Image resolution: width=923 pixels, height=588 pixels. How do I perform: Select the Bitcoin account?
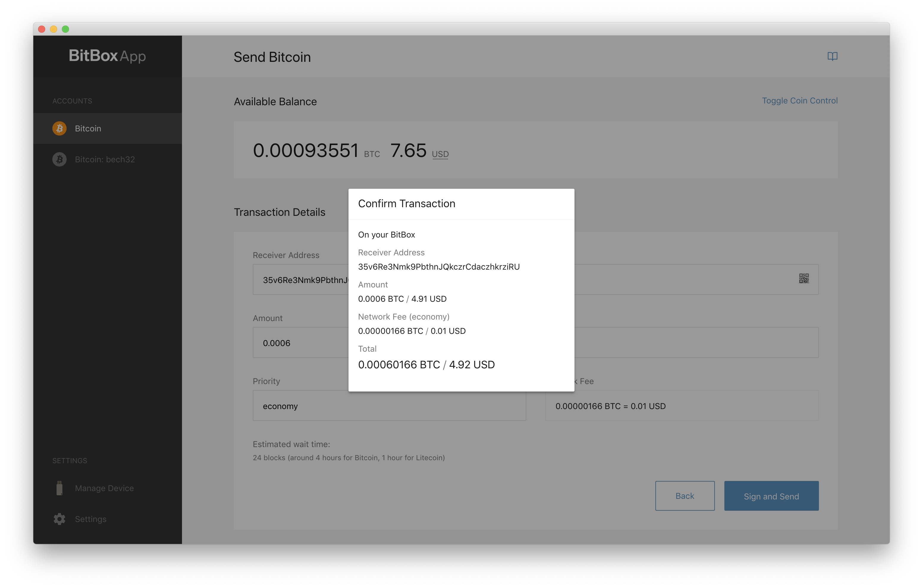click(x=107, y=128)
